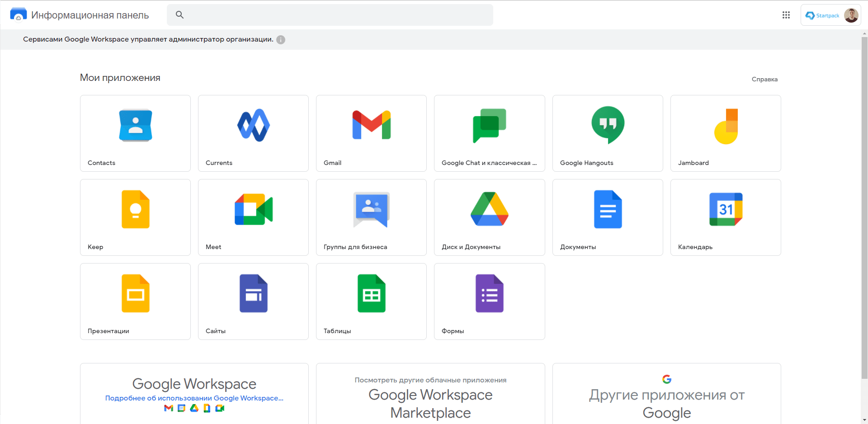Click the small Gmail icon under Workspace
The width and height of the screenshot is (868, 424).
(x=169, y=408)
